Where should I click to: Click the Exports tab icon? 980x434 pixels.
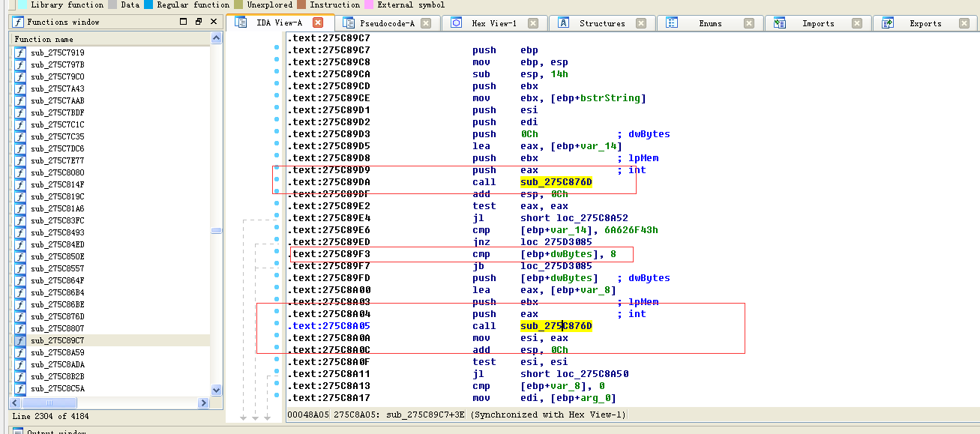point(888,23)
